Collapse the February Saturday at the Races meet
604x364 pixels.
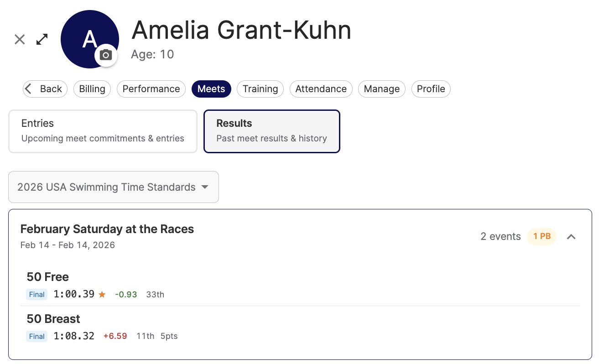pos(571,237)
